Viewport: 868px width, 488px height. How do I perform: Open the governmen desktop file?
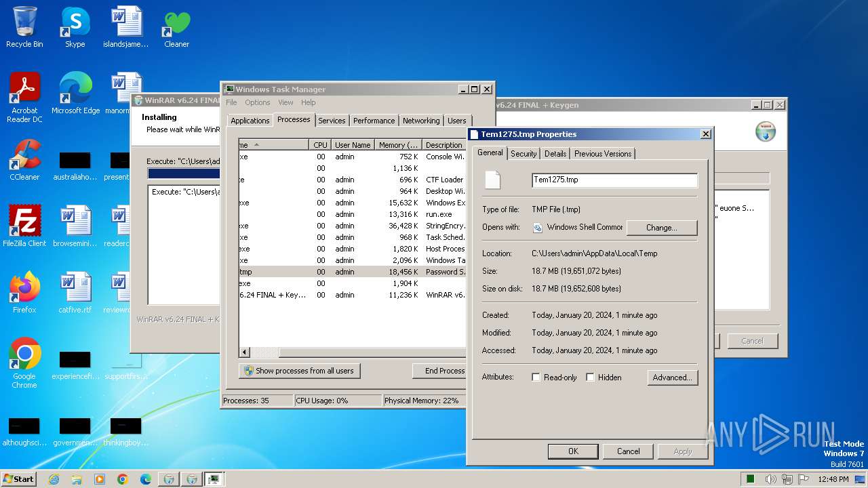(x=75, y=432)
